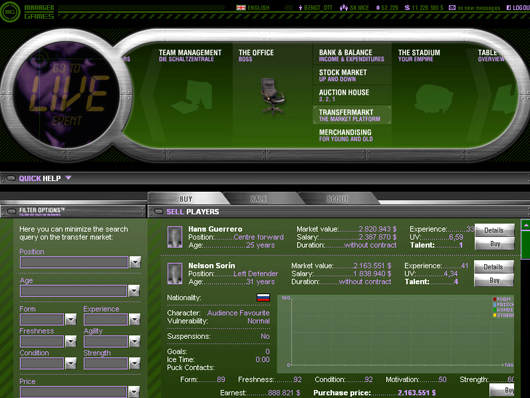The height and width of the screenshot is (398, 530).
Task: Click the English language flag icon
Action: click(x=241, y=7)
